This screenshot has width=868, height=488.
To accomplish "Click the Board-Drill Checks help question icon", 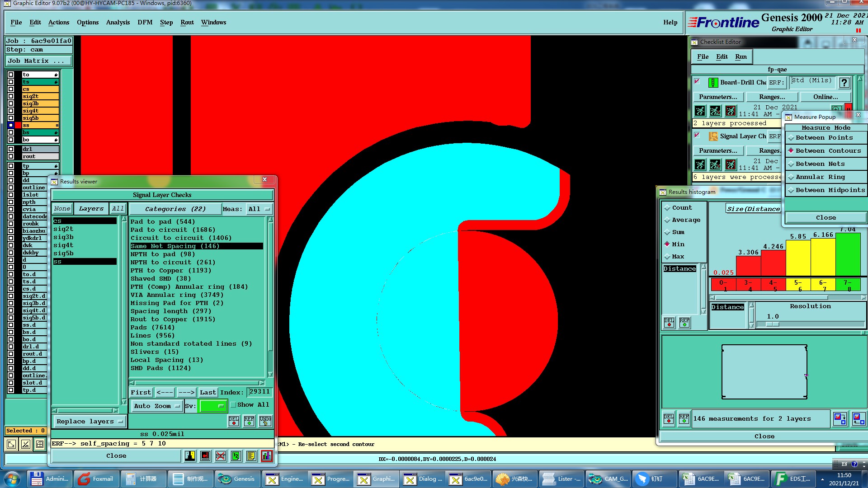I will [844, 83].
